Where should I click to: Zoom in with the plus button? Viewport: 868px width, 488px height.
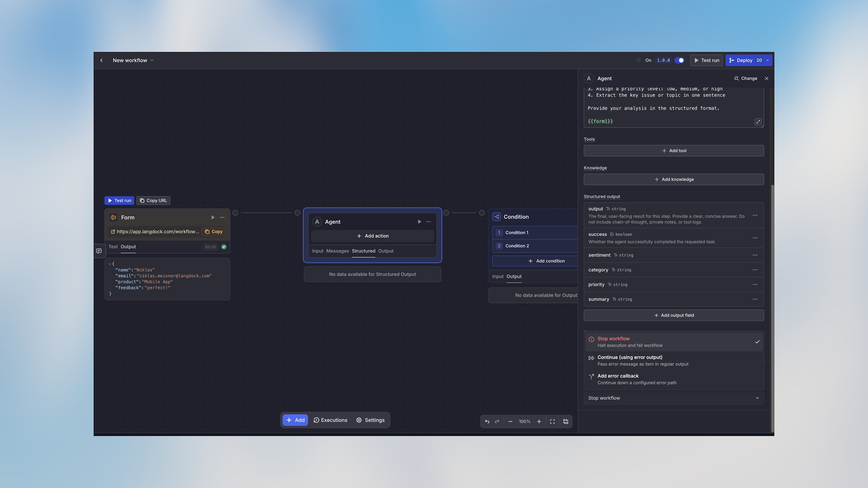point(539,421)
